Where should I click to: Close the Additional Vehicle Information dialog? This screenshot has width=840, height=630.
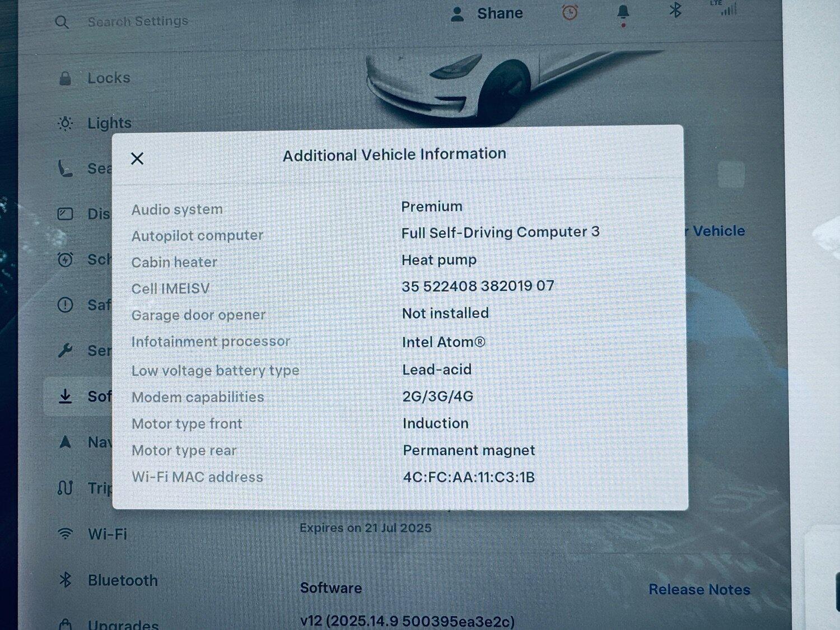(x=137, y=158)
